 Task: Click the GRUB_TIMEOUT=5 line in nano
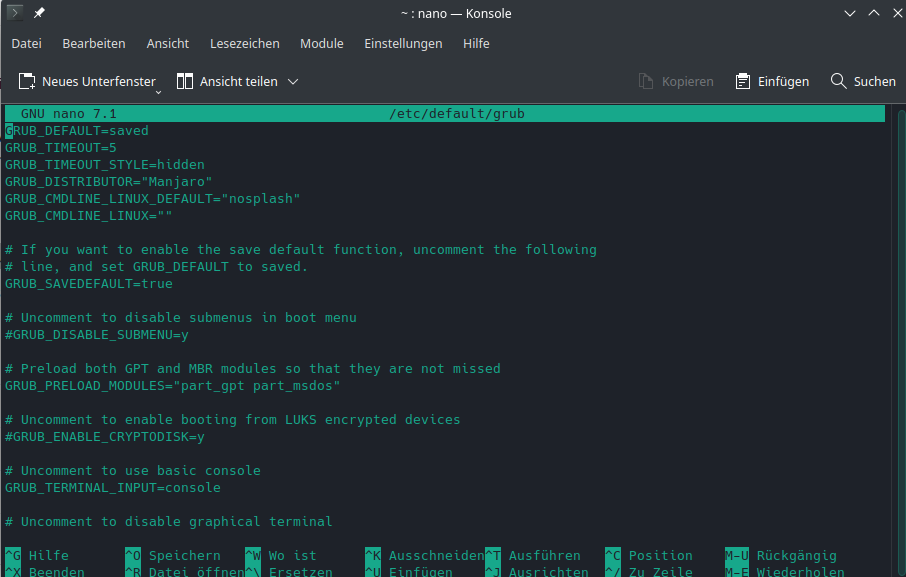[60, 147]
